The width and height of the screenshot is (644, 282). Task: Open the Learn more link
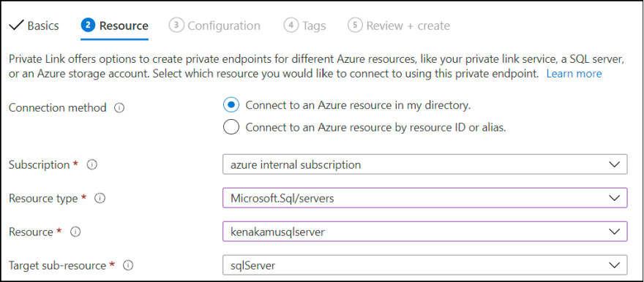pos(574,74)
